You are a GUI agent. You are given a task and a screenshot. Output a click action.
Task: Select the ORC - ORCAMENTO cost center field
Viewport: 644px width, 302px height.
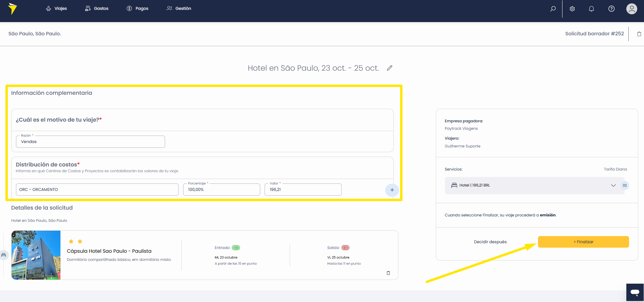(x=97, y=190)
